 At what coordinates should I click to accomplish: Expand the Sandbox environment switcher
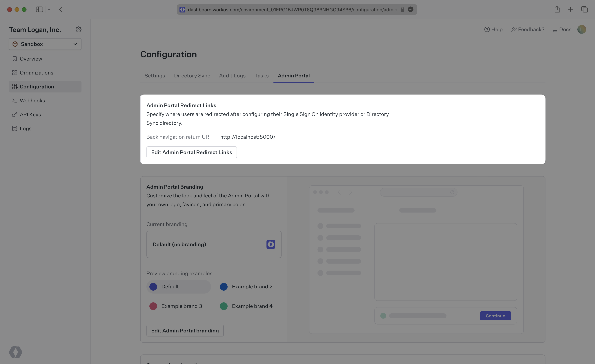click(45, 44)
